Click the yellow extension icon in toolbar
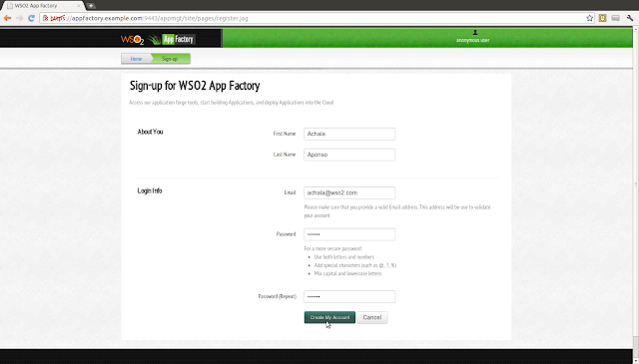This screenshot has height=364, width=639. tap(603, 18)
